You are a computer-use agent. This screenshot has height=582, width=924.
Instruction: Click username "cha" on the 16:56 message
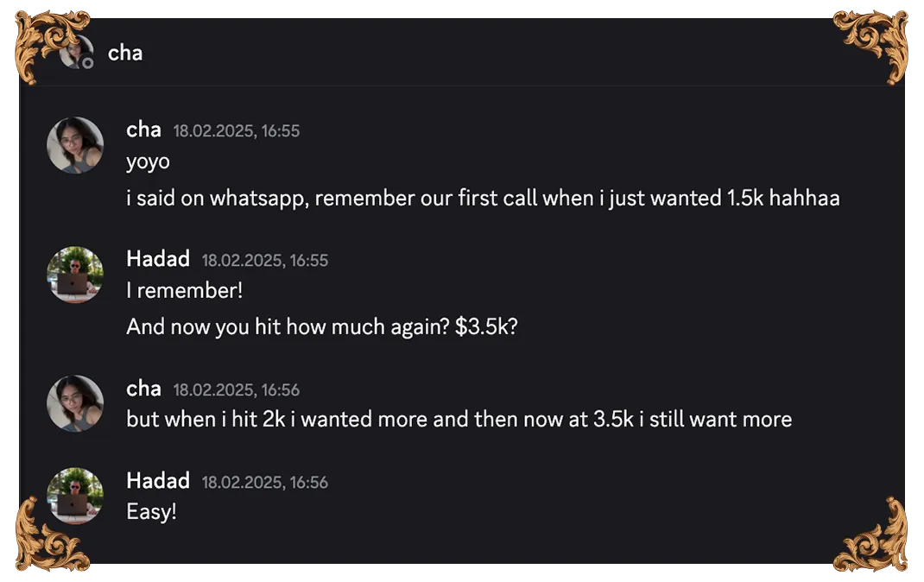[x=144, y=389]
